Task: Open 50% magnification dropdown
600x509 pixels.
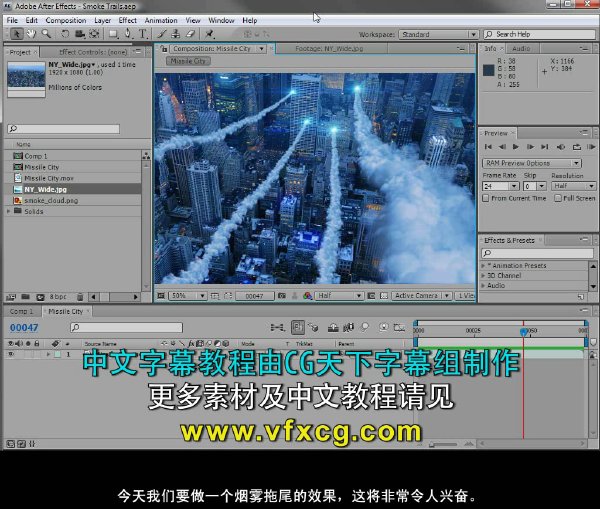Action: (x=188, y=295)
